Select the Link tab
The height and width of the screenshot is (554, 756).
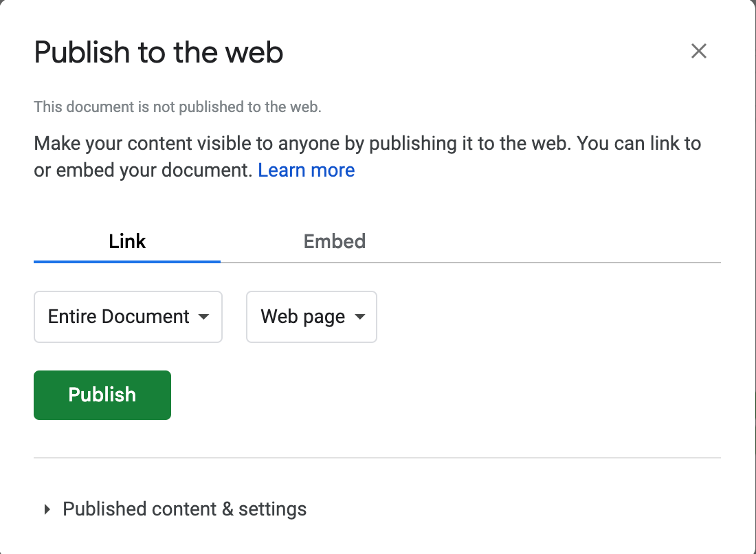126,241
